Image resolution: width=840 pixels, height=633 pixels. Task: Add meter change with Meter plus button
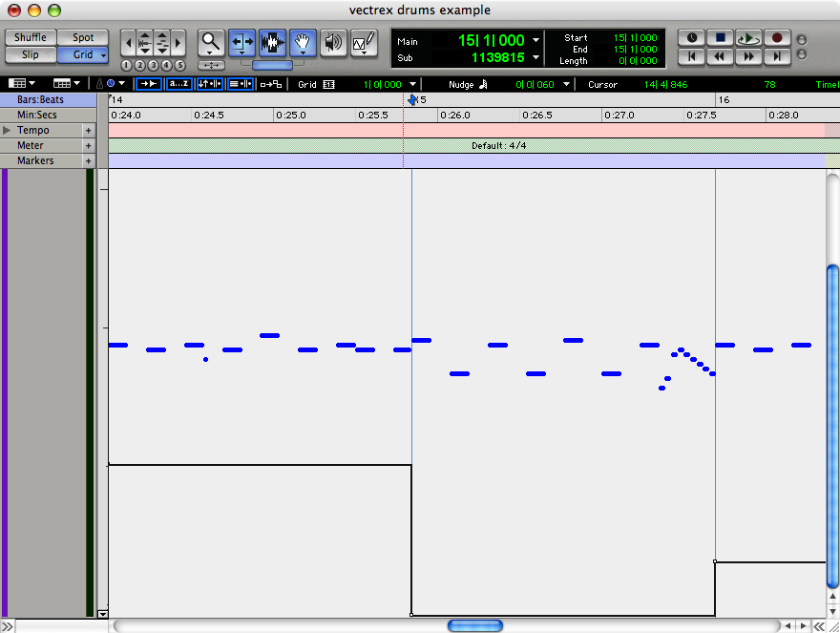pos(89,145)
